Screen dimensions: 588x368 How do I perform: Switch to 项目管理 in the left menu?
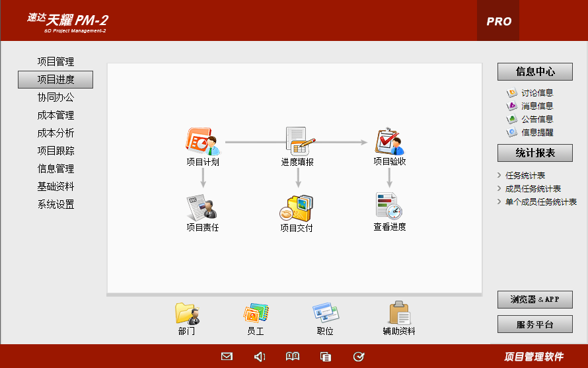point(55,62)
